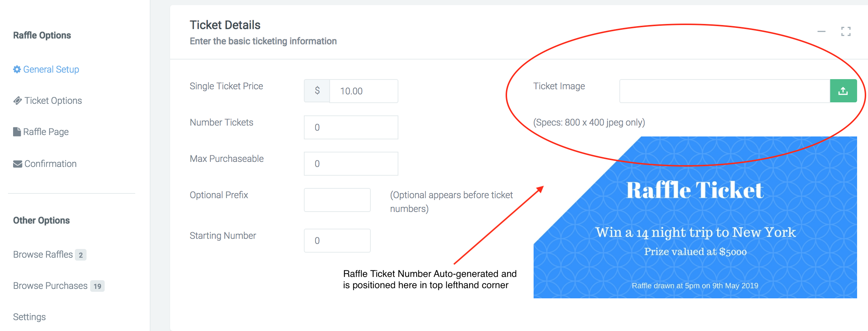Screen dimensions: 868x331
Task: Click the Raffle Page file icon
Action: (17, 132)
